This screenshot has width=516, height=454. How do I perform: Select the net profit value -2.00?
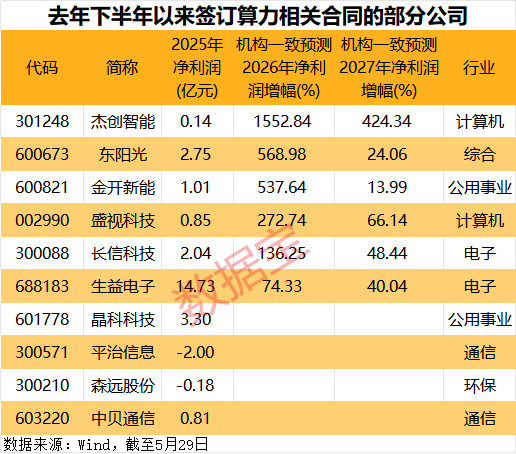pyautogui.click(x=195, y=352)
